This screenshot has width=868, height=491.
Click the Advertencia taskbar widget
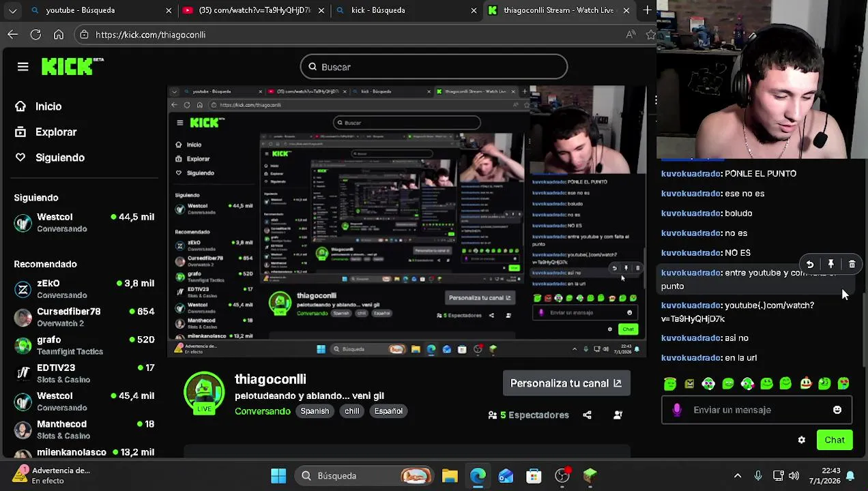click(51, 475)
